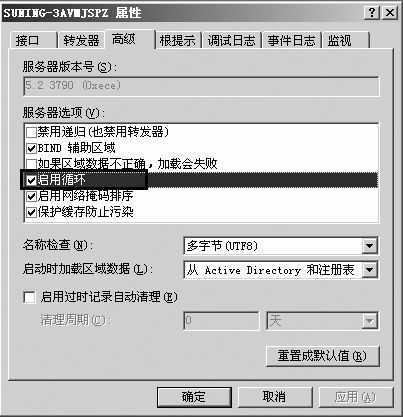Select the 根提示 tab

point(177,41)
